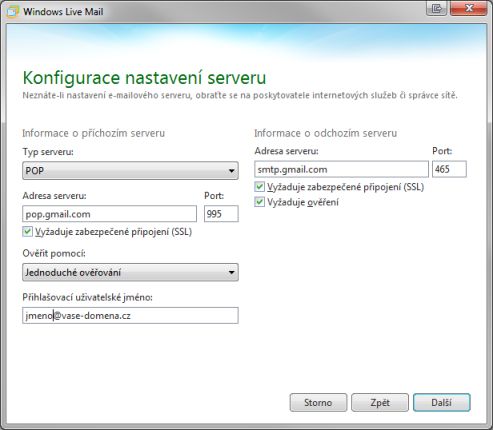The width and height of the screenshot is (493, 430).
Task: Close the Windows Live Mail dialog
Action: click(468, 8)
